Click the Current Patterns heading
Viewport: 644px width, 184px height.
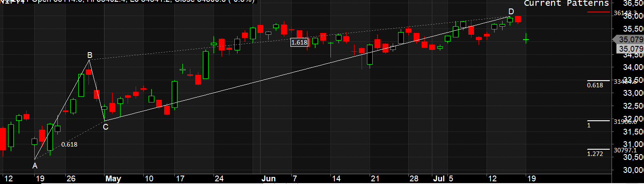point(566,4)
